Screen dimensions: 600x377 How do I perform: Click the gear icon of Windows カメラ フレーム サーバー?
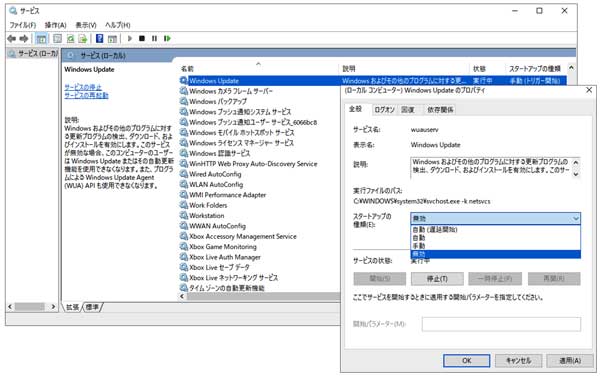point(184,91)
